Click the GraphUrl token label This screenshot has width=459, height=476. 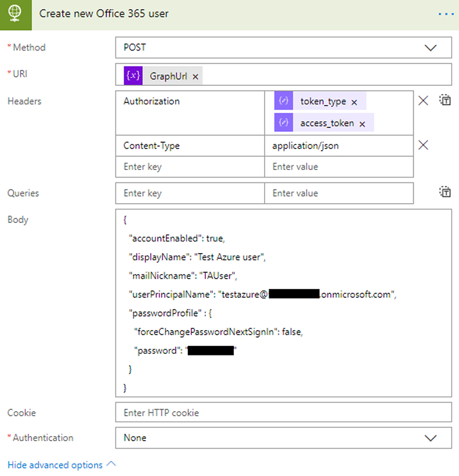pyautogui.click(x=169, y=76)
